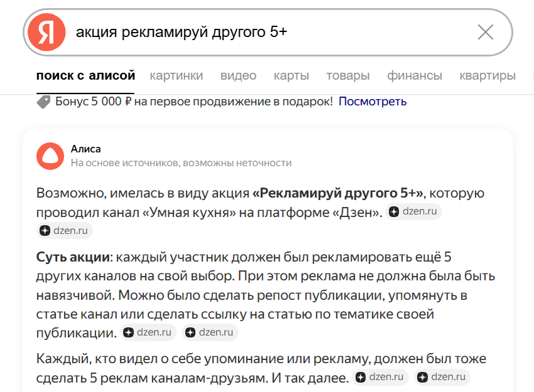Clear the search query with the X icon

485,33
